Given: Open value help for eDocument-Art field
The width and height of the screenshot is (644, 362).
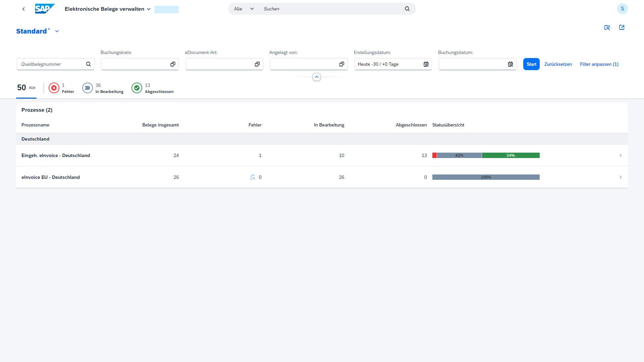Looking at the screenshot, I should coord(257,64).
